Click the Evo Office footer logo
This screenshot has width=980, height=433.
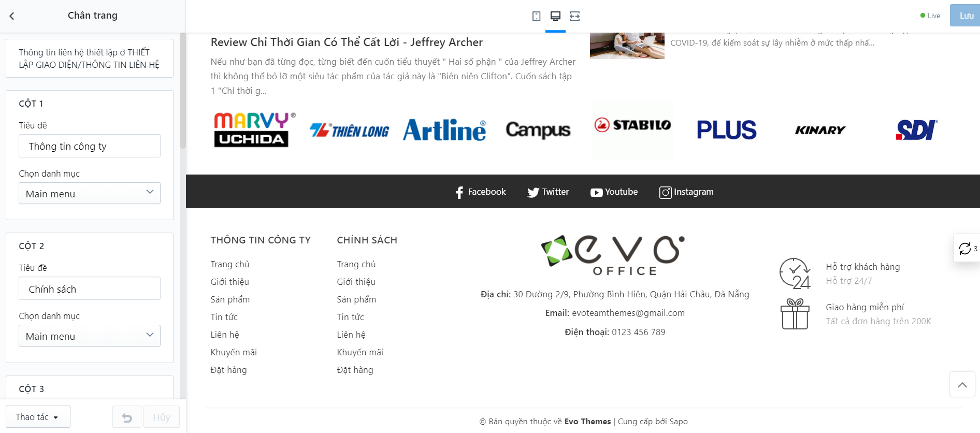613,255
